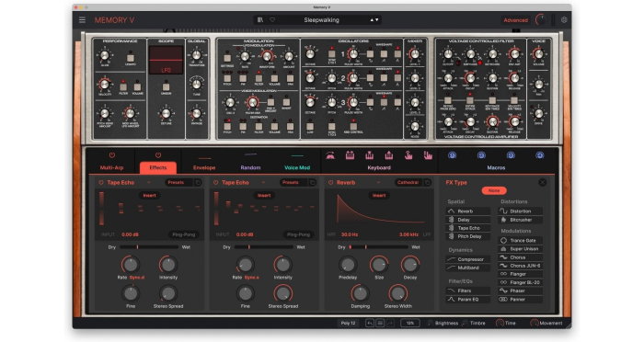Open the Poly 12 polyphony selector
Viewport: 644px width, 342px height.
pos(349,323)
